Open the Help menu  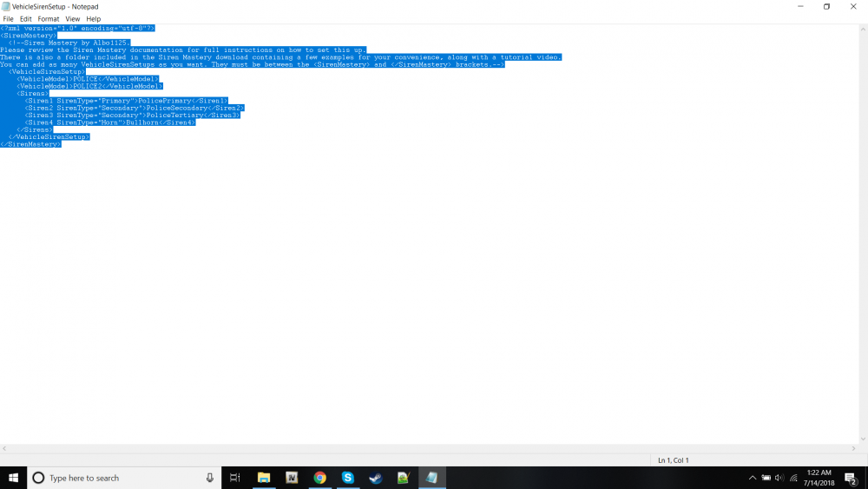(94, 19)
